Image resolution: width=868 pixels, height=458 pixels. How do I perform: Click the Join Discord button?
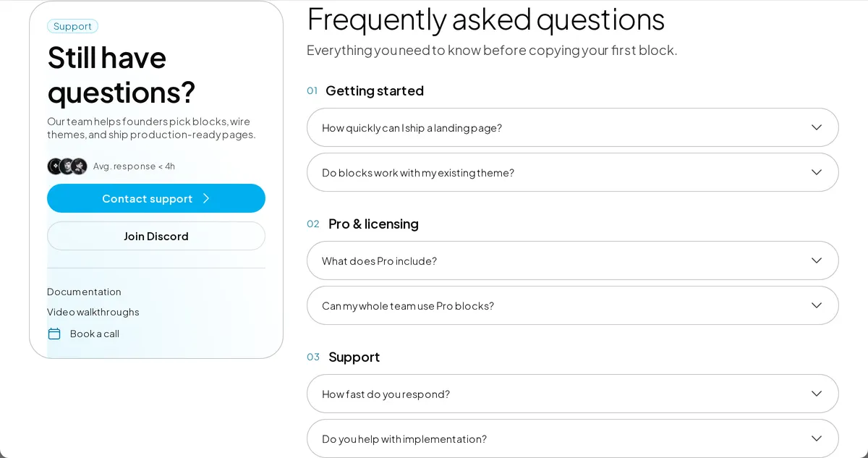156,236
